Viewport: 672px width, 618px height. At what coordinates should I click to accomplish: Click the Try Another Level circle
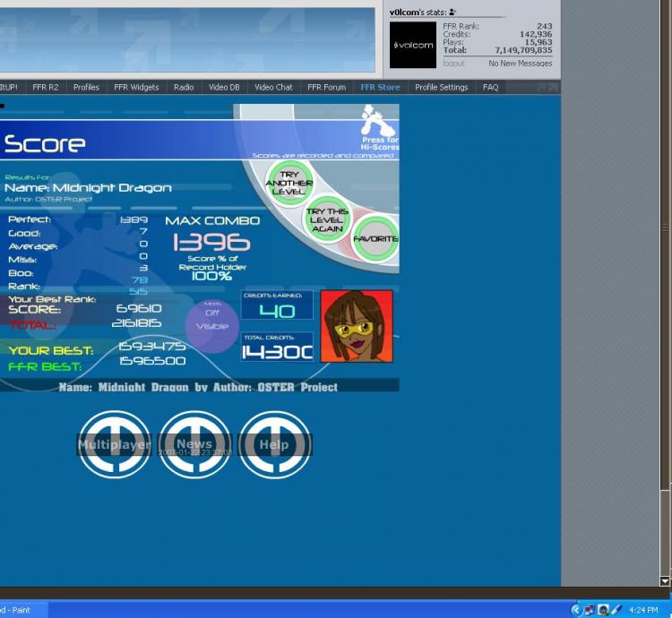(x=289, y=184)
